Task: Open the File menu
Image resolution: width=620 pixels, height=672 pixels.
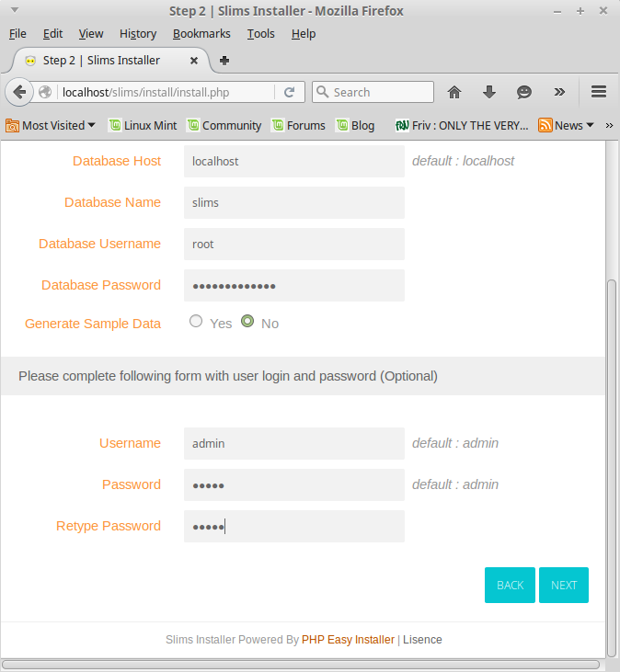Action: click(17, 34)
